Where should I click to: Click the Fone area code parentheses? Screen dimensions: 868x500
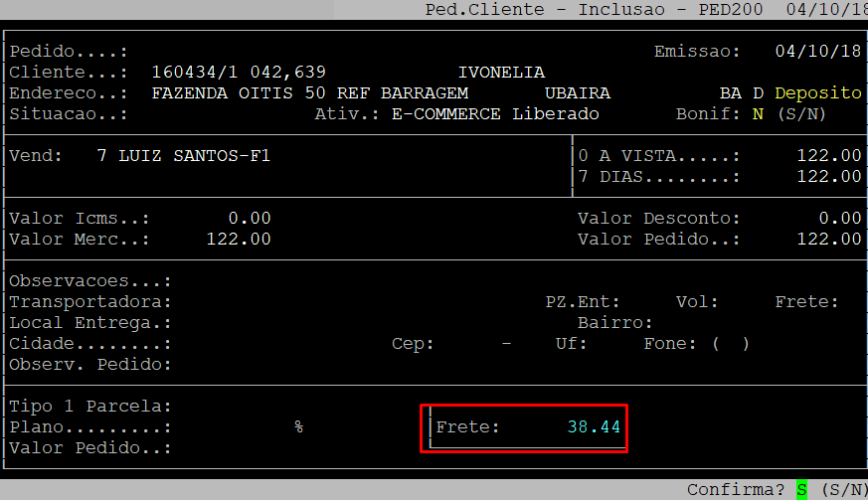tap(730, 344)
